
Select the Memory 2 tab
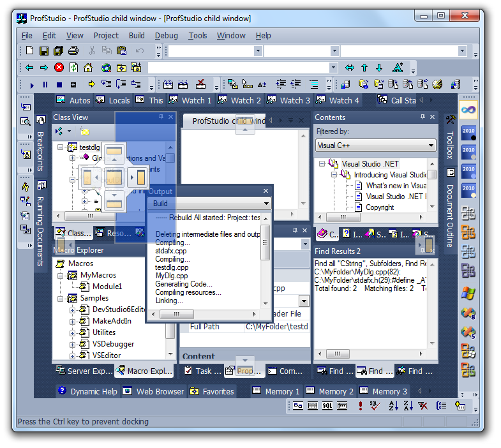point(330,391)
